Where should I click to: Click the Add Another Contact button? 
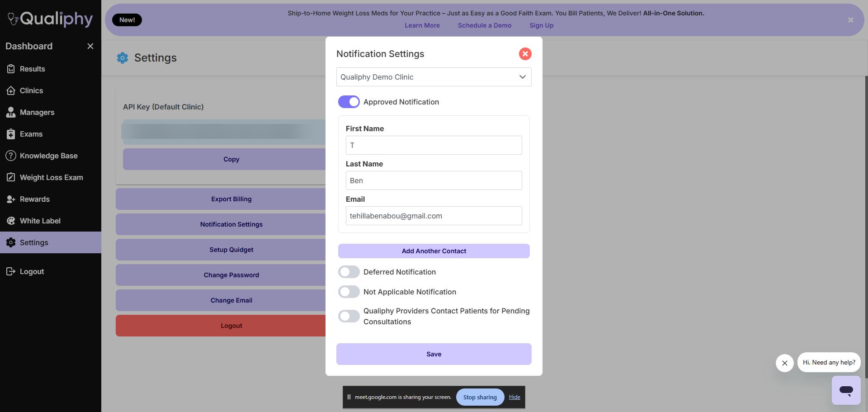pyautogui.click(x=434, y=251)
